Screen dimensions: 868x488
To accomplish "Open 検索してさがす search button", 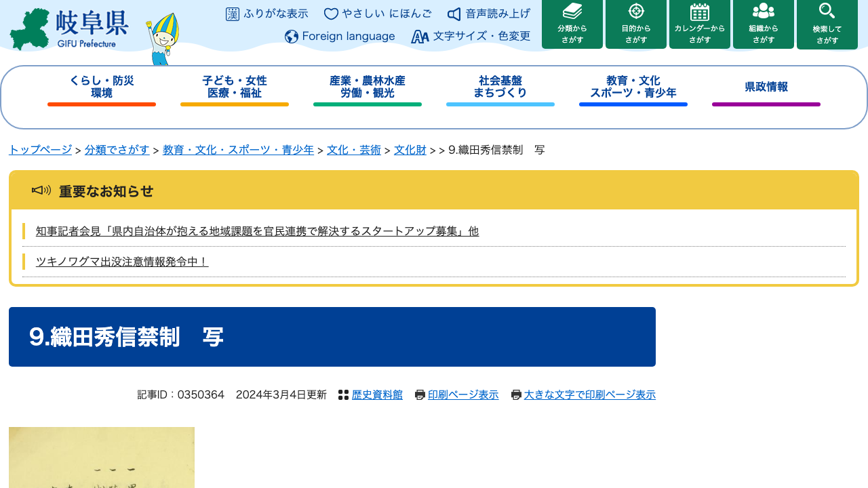I will [x=827, y=24].
